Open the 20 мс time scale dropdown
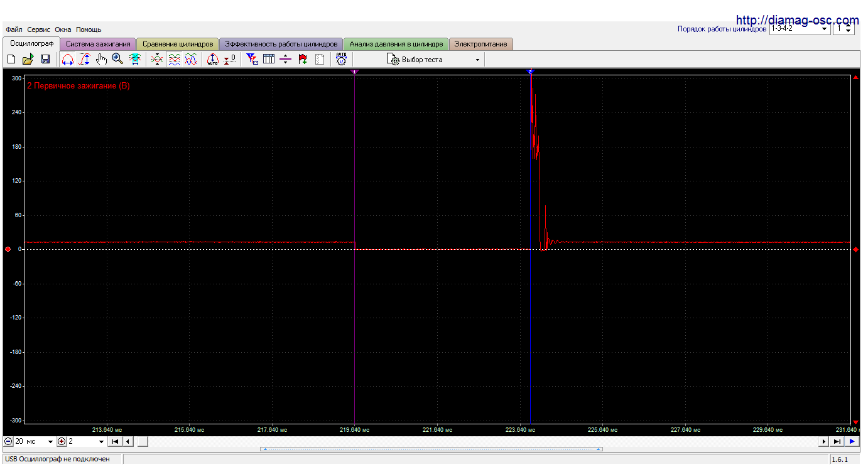This screenshot has height=467, width=868. coord(35,441)
